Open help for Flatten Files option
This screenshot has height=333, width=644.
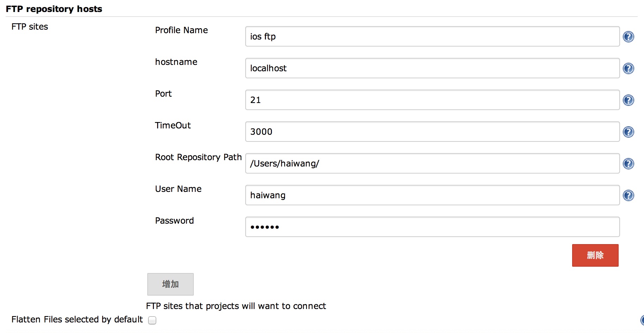coord(642,320)
